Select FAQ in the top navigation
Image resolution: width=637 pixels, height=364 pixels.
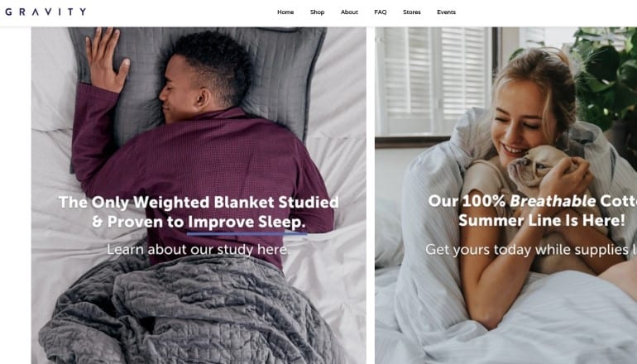[x=381, y=12]
